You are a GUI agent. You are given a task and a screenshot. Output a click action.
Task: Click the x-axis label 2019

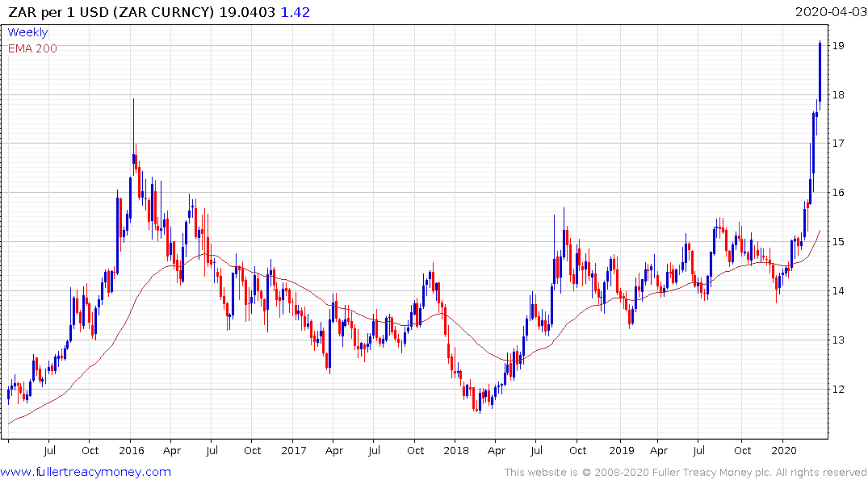coord(622,450)
